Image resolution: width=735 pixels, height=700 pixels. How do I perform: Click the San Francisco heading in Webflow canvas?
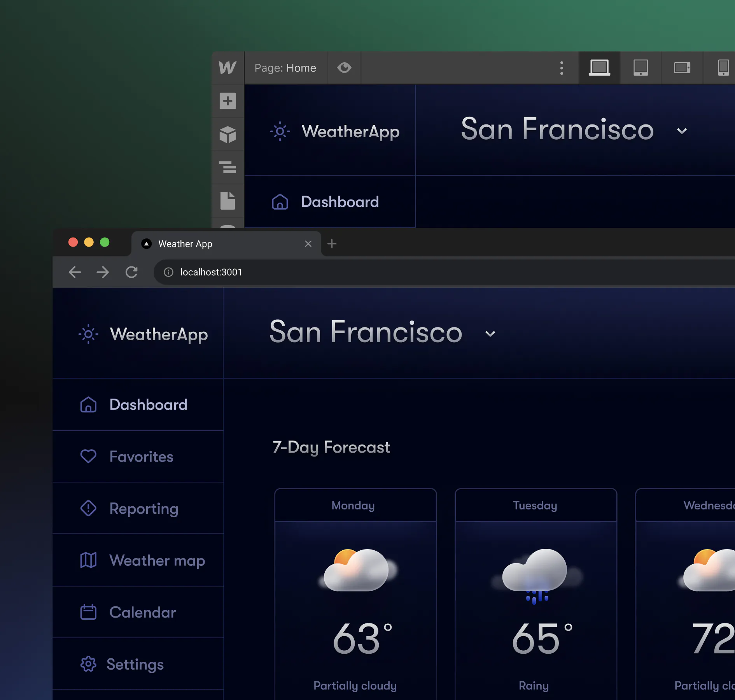coord(557,129)
